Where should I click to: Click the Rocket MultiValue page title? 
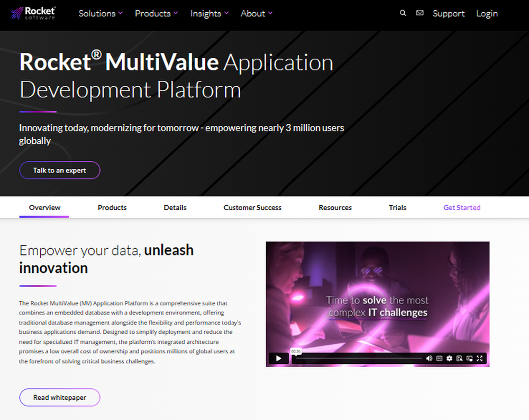click(176, 76)
